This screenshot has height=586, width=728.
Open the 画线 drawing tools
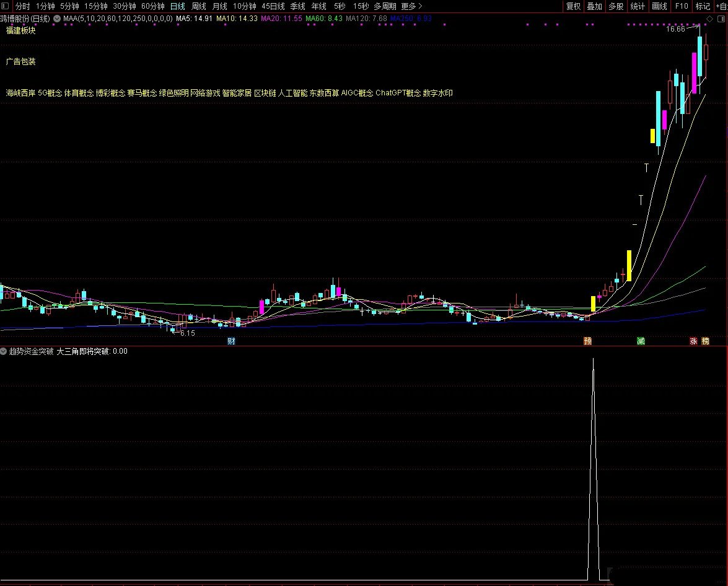tap(659, 6)
